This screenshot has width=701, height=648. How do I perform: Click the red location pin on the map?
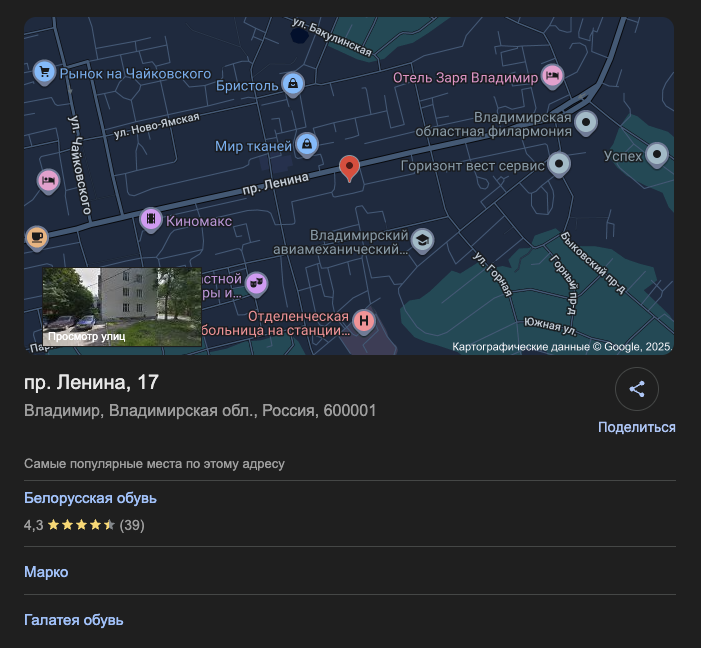click(349, 167)
